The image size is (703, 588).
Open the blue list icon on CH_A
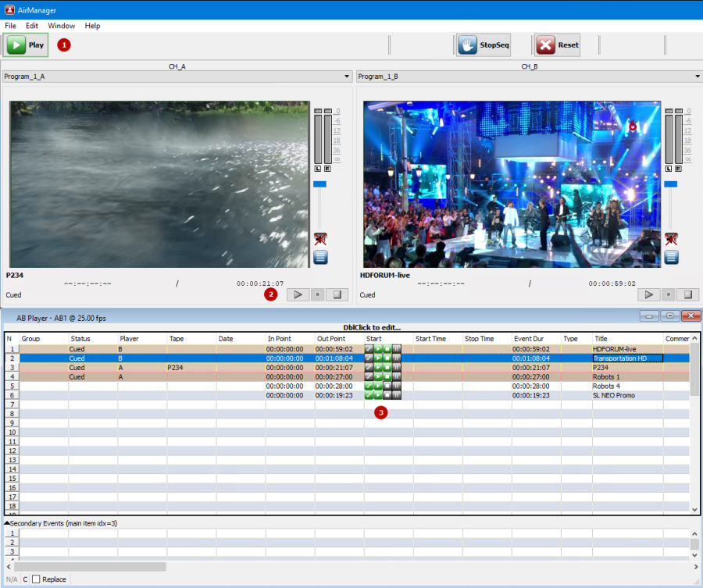click(x=320, y=257)
